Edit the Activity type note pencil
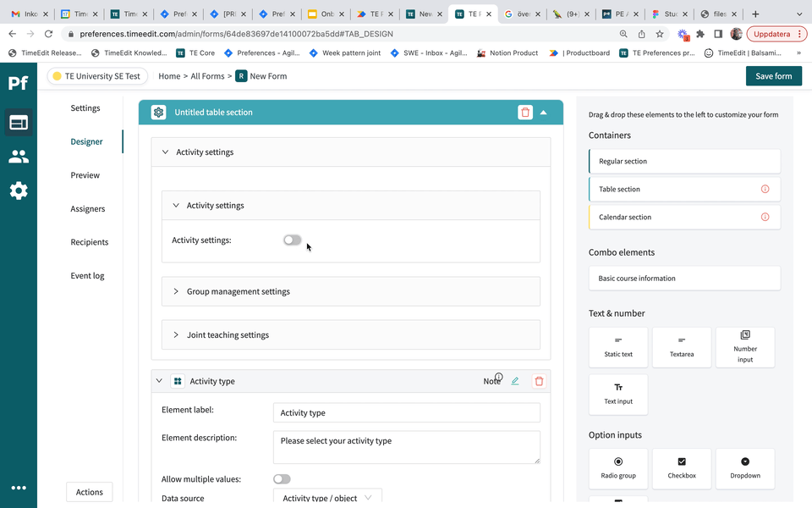This screenshot has height=508, width=812. (515, 381)
